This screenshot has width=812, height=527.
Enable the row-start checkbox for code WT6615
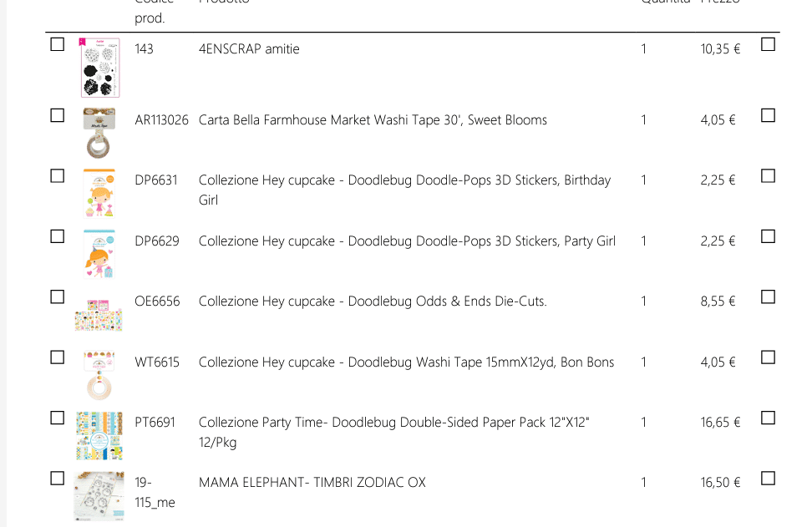[58, 357]
